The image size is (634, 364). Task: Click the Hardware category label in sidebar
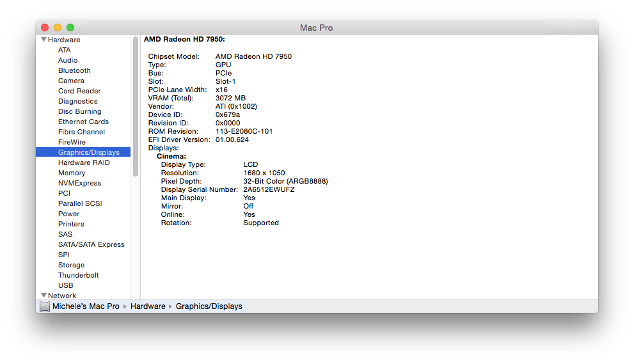click(x=64, y=40)
